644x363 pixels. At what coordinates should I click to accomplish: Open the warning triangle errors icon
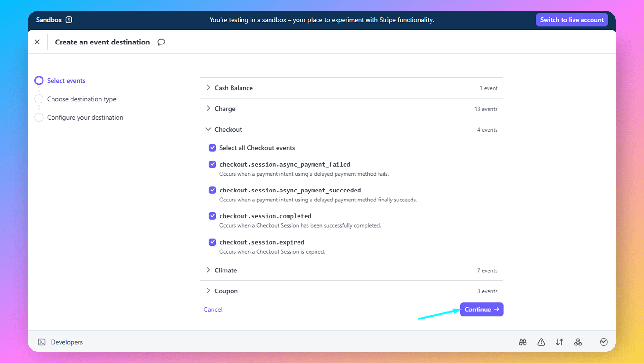541,342
